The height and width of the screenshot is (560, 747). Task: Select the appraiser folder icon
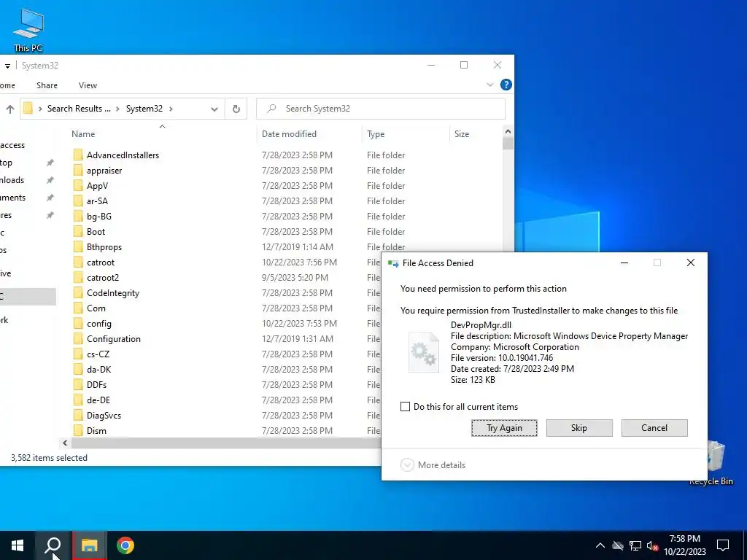(79, 171)
